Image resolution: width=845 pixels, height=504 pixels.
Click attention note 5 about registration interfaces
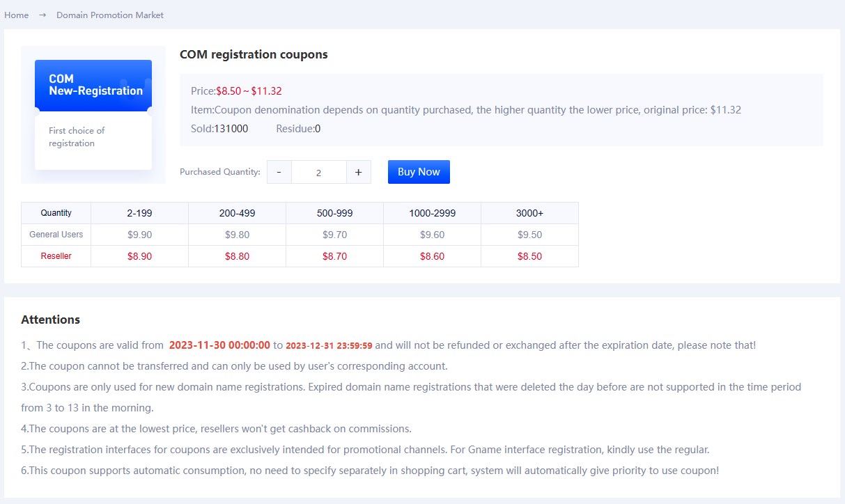pyautogui.click(x=365, y=450)
